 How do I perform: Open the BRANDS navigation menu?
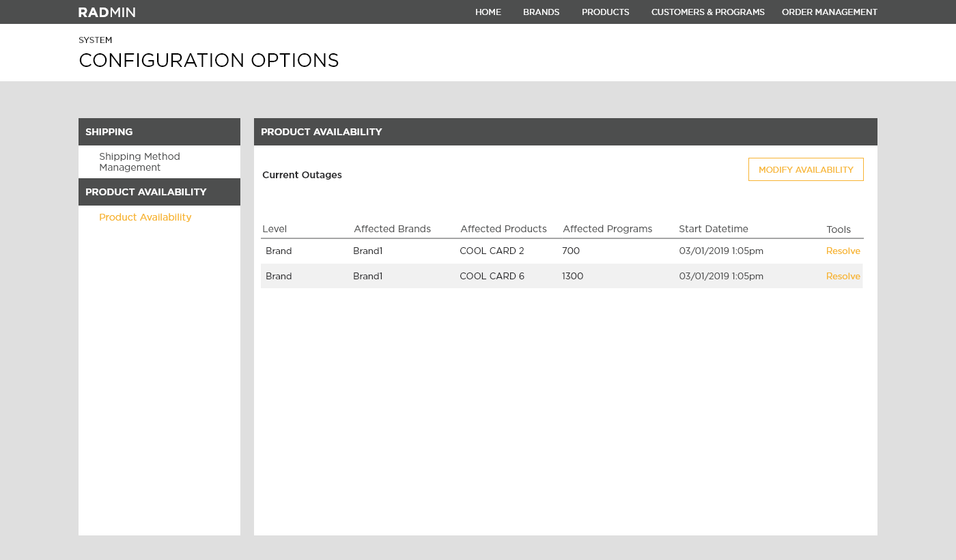(541, 12)
